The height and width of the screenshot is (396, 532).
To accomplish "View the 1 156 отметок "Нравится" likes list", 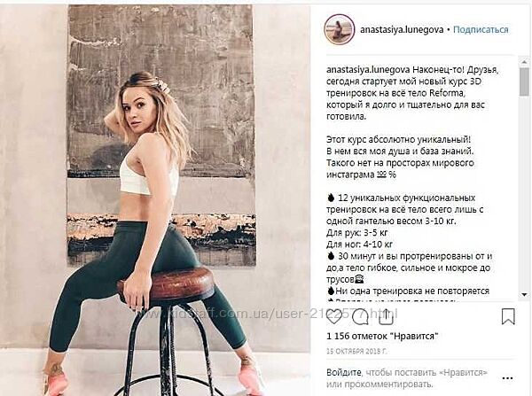I will pyautogui.click(x=382, y=337).
